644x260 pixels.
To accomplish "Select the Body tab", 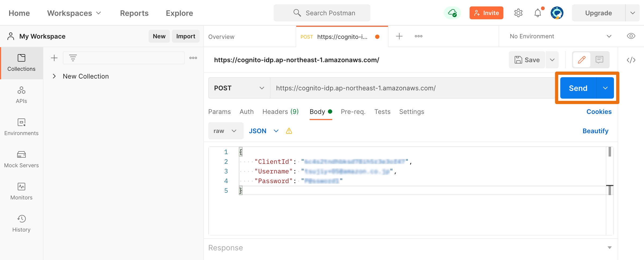I will click(x=321, y=112).
